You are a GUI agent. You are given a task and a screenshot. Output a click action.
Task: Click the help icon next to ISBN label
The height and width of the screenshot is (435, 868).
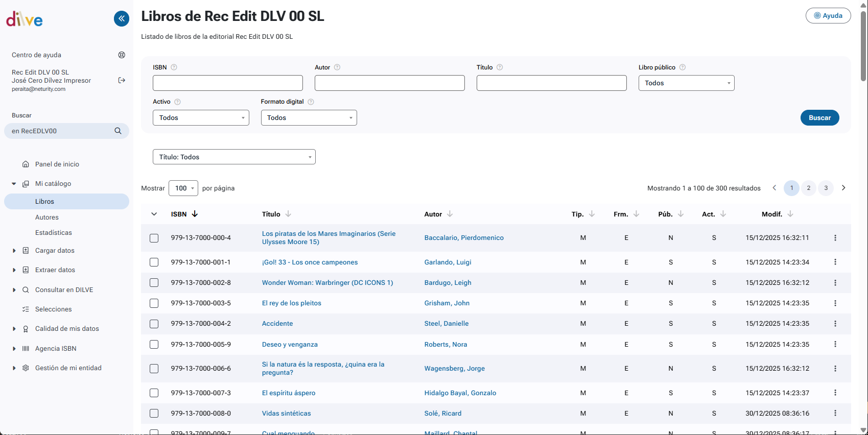coord(174,67)
